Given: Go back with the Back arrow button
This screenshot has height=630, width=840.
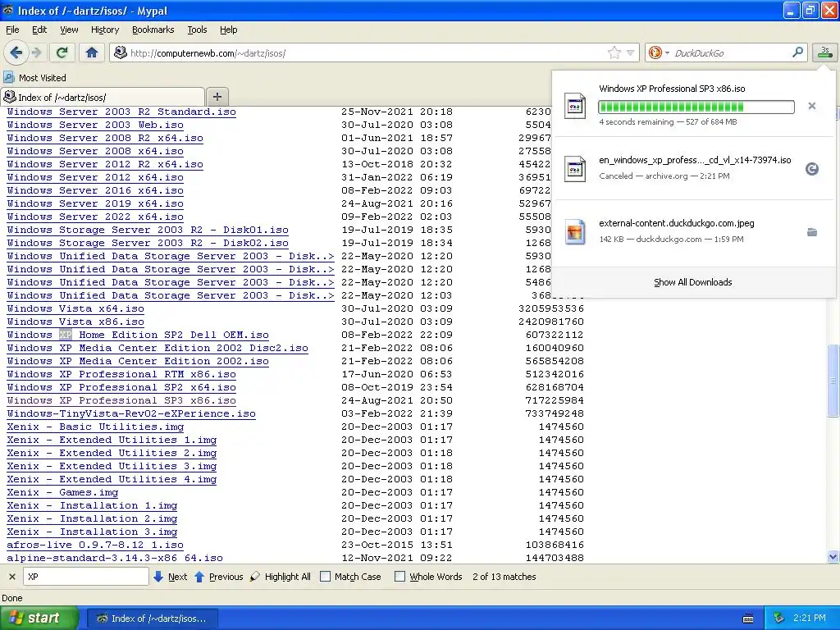Looking at the screenshot, I should 16,52.
